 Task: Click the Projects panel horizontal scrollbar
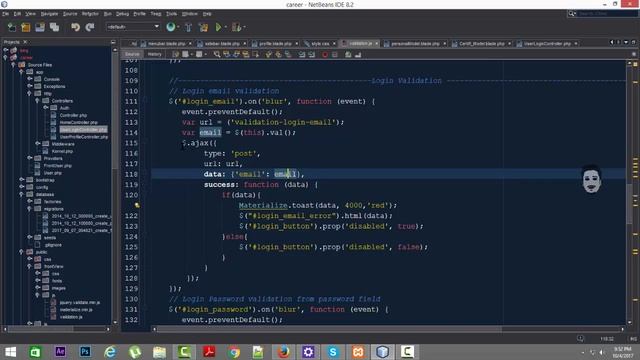coord(57,329)
